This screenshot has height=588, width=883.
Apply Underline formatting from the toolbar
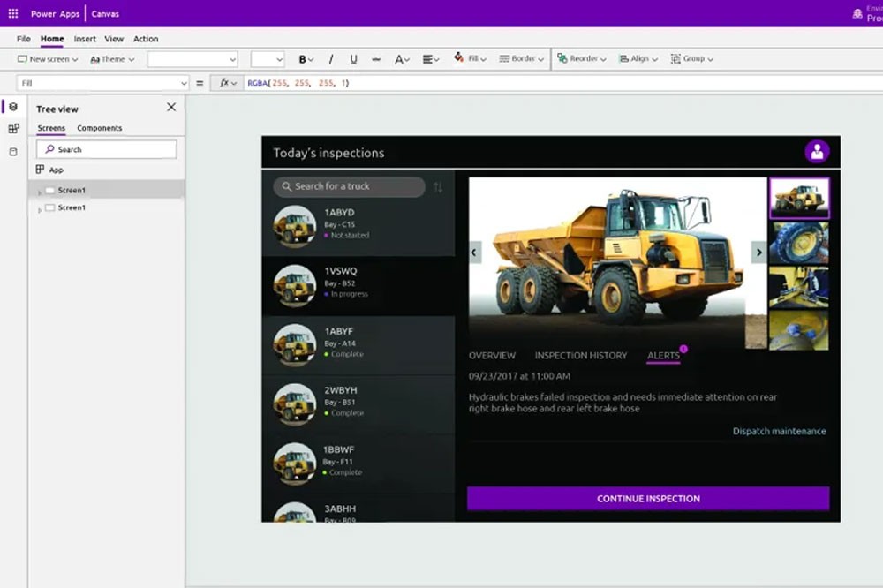click(353, 58)
